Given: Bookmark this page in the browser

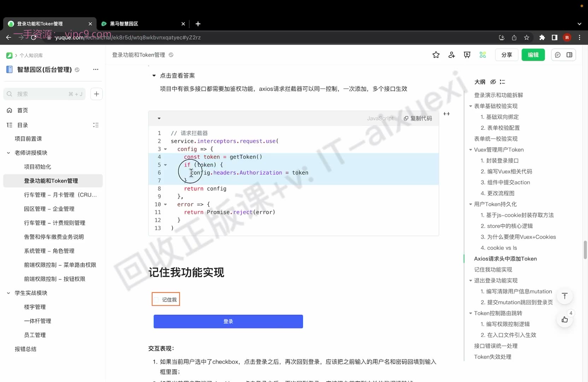Looking at the screenshot, I should tap(527, 37).
